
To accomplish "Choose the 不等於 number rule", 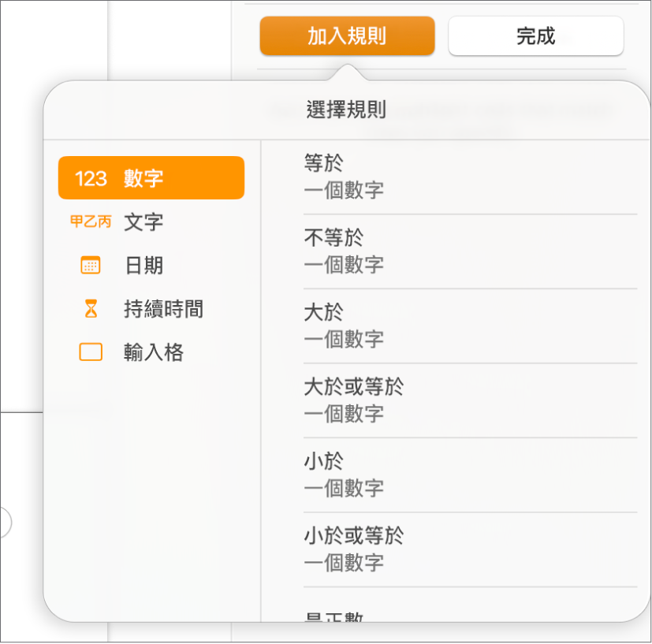I will 457,250.
